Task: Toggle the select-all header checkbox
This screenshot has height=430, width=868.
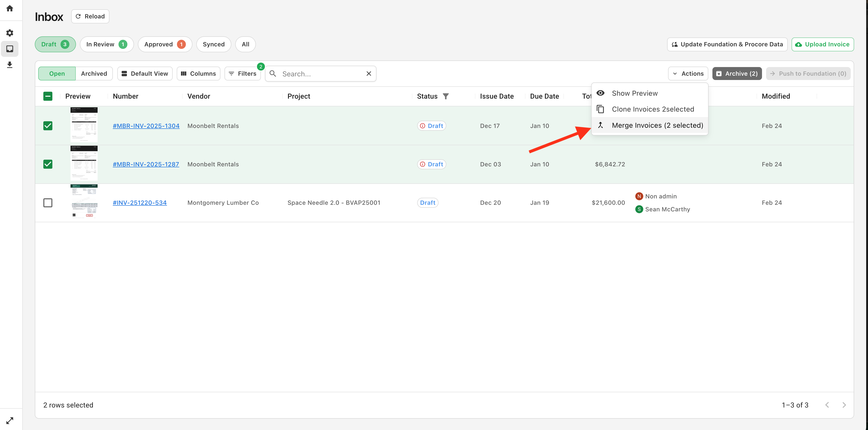Action: 48,96
